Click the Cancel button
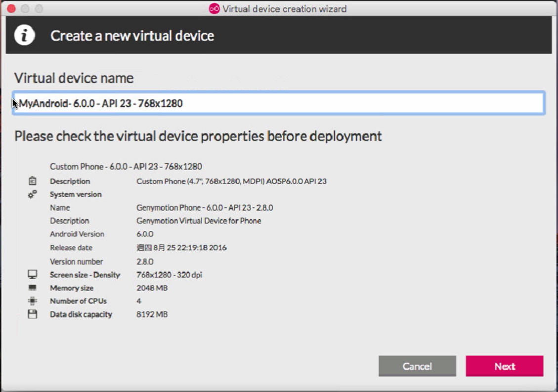Screen dimensions: 558x392 417,366
